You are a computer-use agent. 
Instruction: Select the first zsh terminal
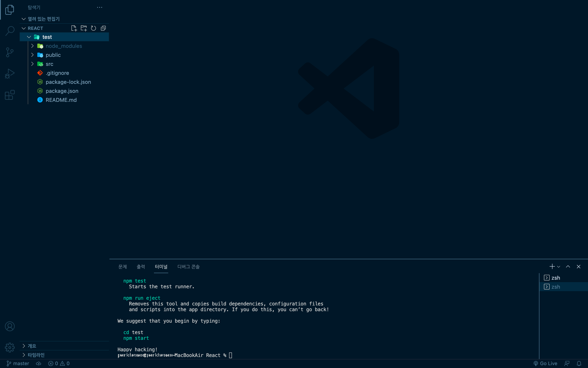[563, 278]
